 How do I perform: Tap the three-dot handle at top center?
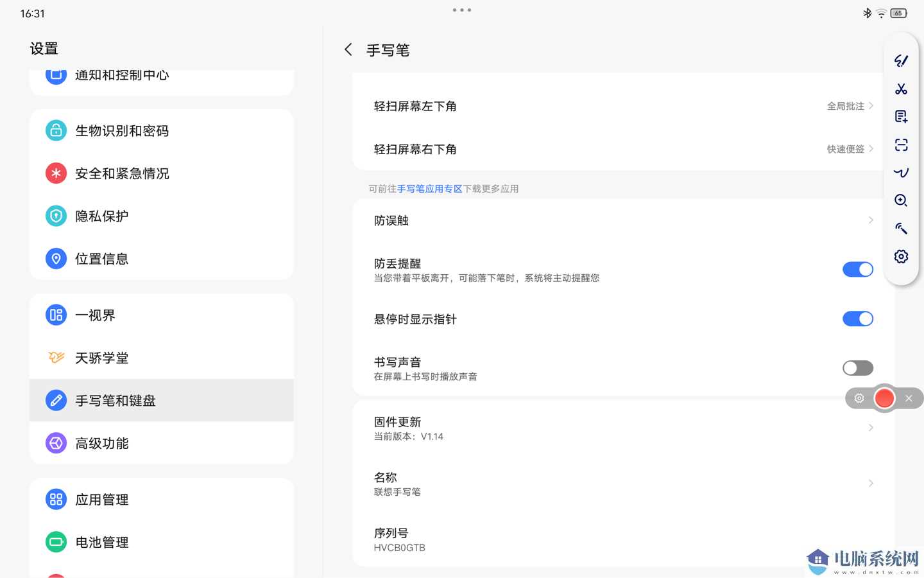[462, 10]
